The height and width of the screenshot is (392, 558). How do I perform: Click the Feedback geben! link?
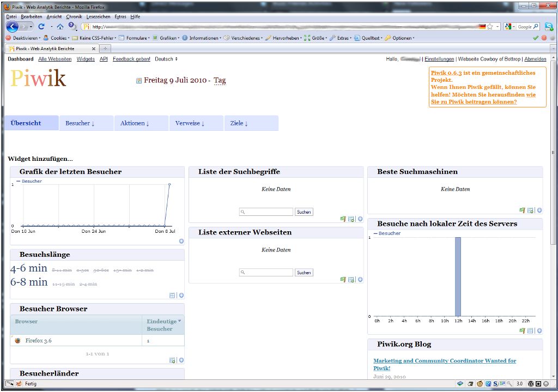tap(131, 59)
